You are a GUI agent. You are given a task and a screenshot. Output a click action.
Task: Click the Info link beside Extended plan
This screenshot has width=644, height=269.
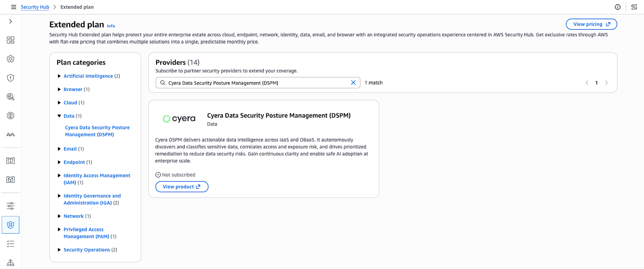pyautogui.click(x=111, y=26)
